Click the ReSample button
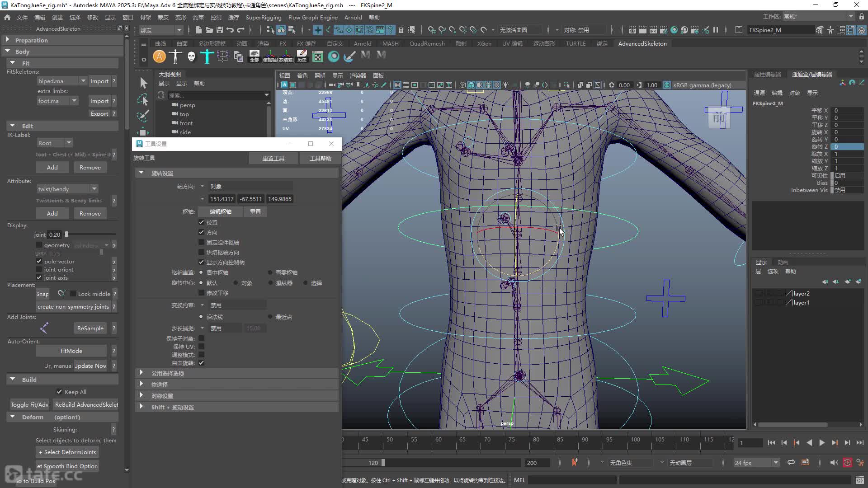The width and height of the screenshot is (868, 488). (90, 328)
